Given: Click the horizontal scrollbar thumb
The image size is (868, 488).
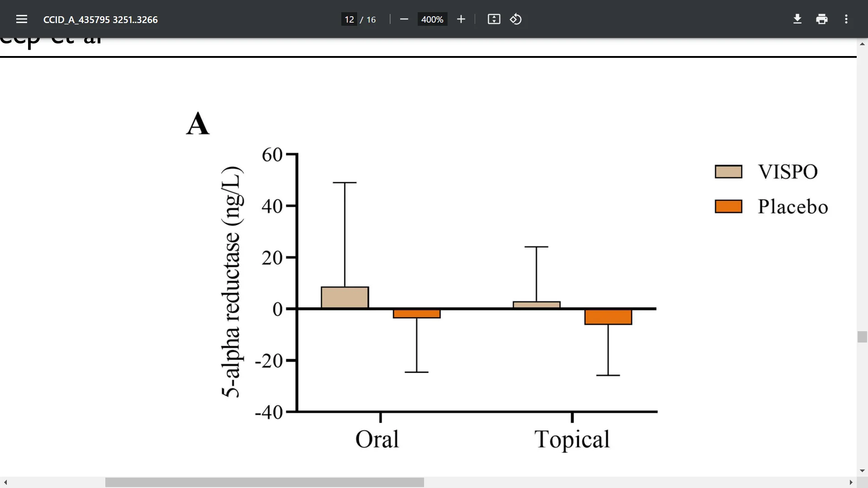Looking at the screenshot, I should pyautogui.click(x=264, y=483).
